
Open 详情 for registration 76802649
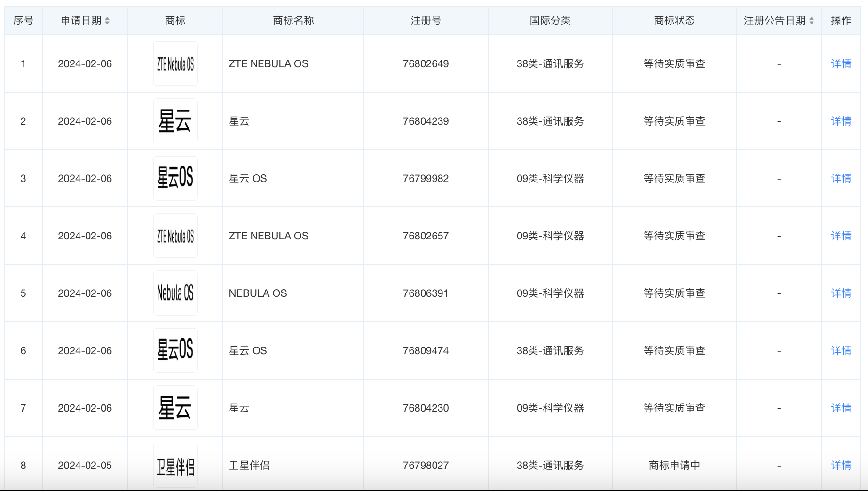point(841,63)
